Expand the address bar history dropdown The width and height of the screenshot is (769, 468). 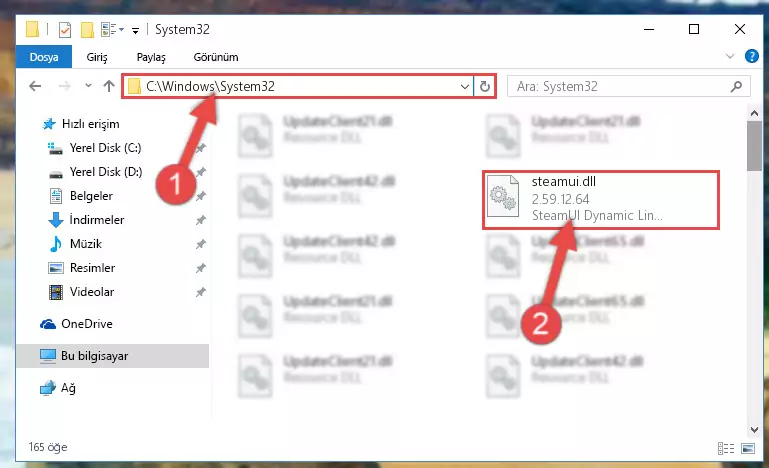pyautogui.click(x=464, y=87)
